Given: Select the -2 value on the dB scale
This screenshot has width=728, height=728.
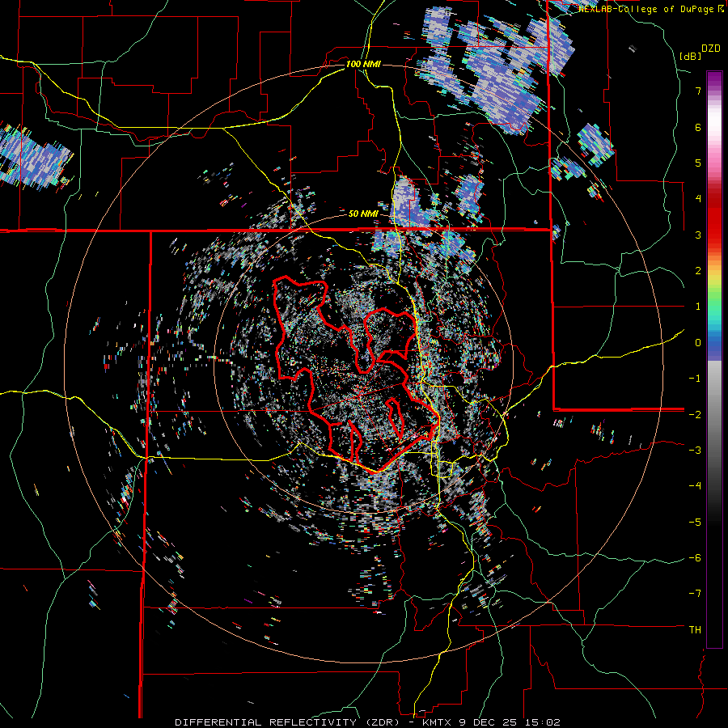Looking at the screenshot, I should pyautogui.click(x=695, y=414).
